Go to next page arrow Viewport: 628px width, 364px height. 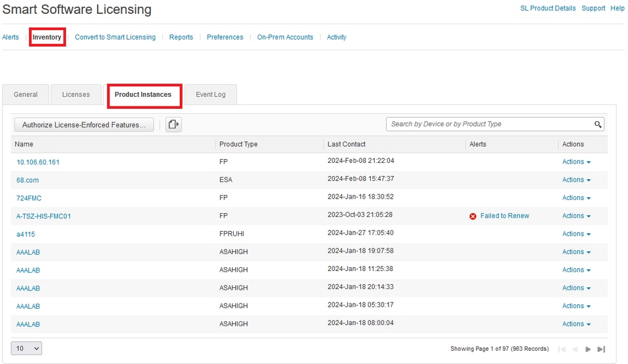coord(588,349)
